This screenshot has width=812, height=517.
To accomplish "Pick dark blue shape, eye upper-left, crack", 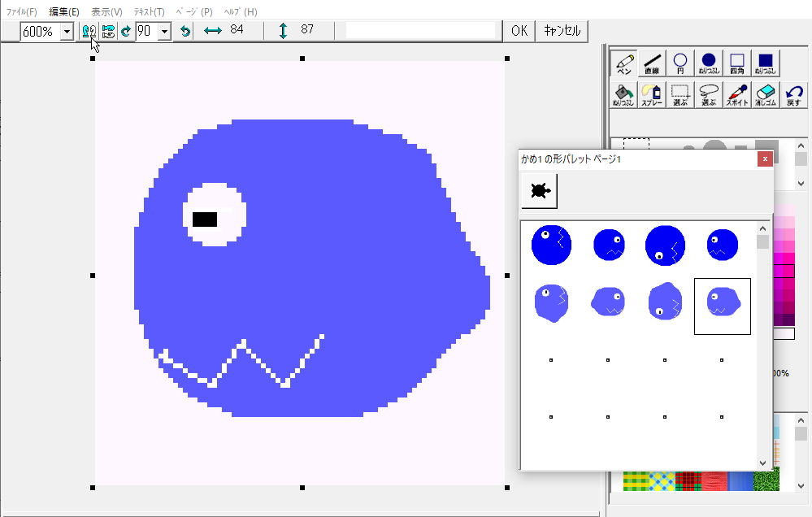I will [x=552, y=245].
